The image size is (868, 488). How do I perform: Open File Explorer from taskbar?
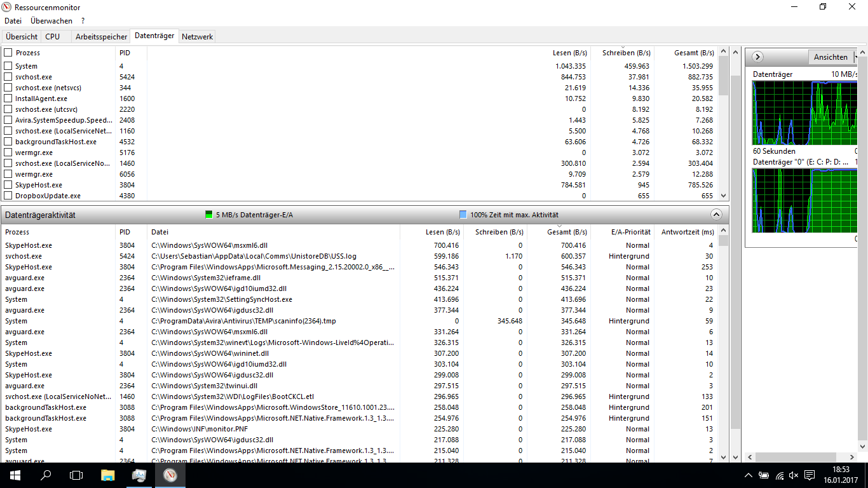click(108, 475)
